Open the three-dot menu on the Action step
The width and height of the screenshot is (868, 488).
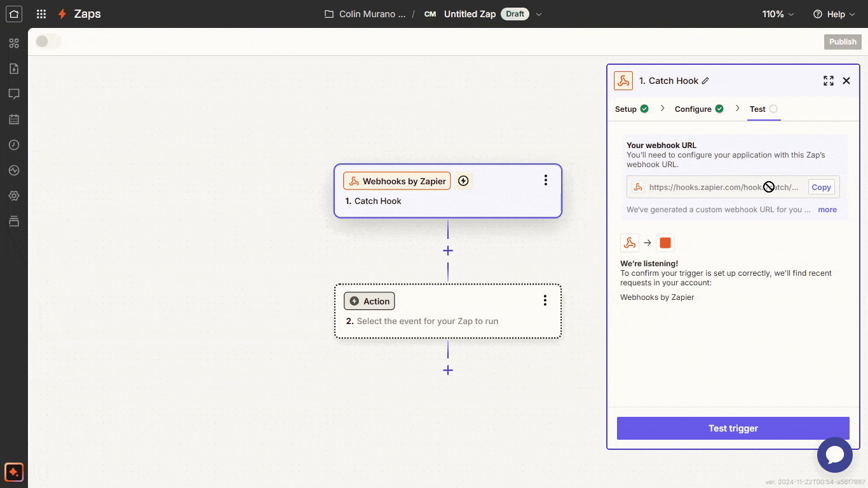coord(545,301)
